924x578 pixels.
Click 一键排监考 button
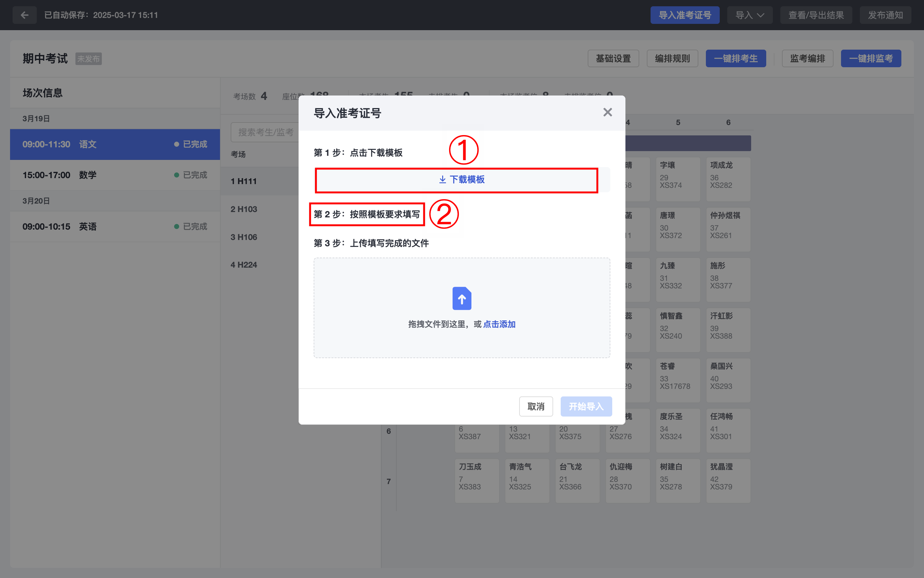[871, 58]
